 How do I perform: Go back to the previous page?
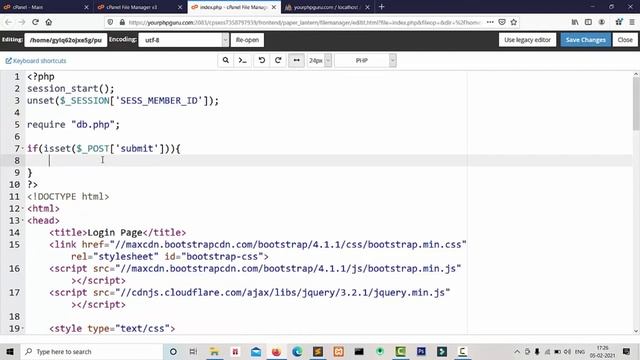[9, 22]
